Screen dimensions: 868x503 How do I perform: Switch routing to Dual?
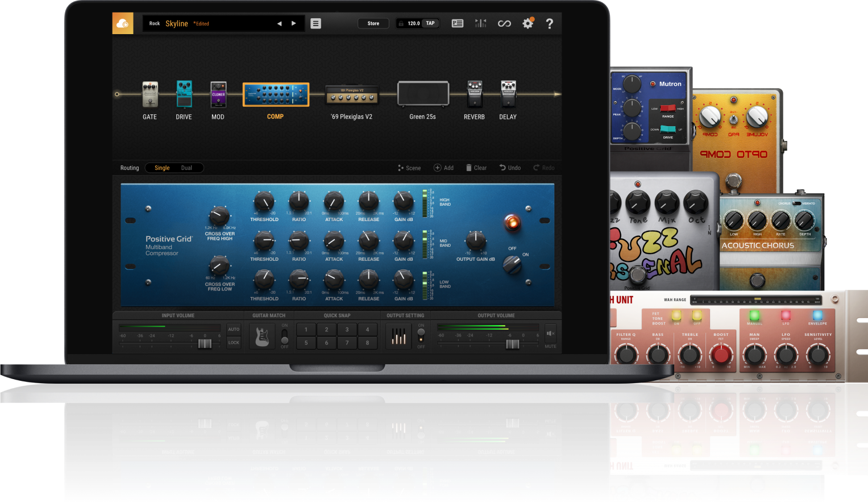point(186,168)
